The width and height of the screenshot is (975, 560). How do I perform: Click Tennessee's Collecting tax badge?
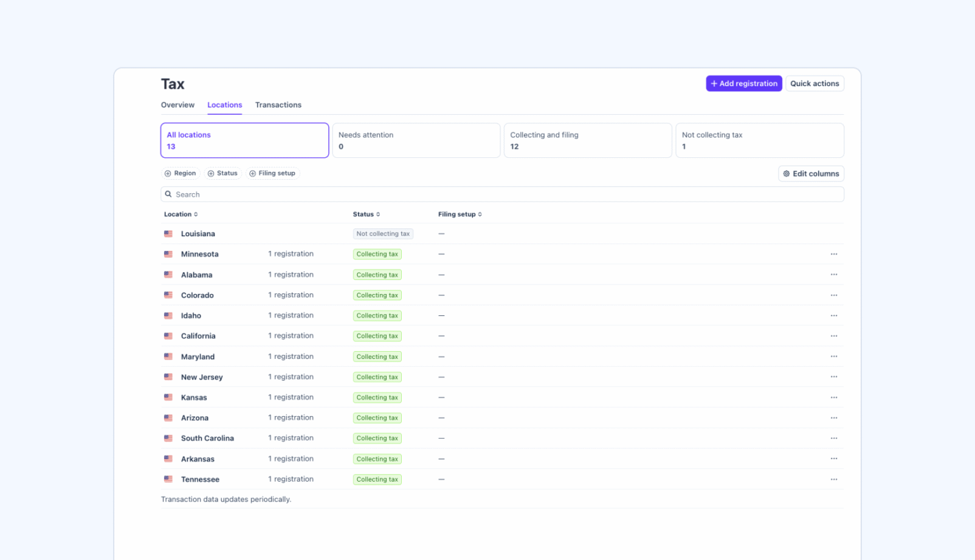pyautogui.click(x=377, y=479)
